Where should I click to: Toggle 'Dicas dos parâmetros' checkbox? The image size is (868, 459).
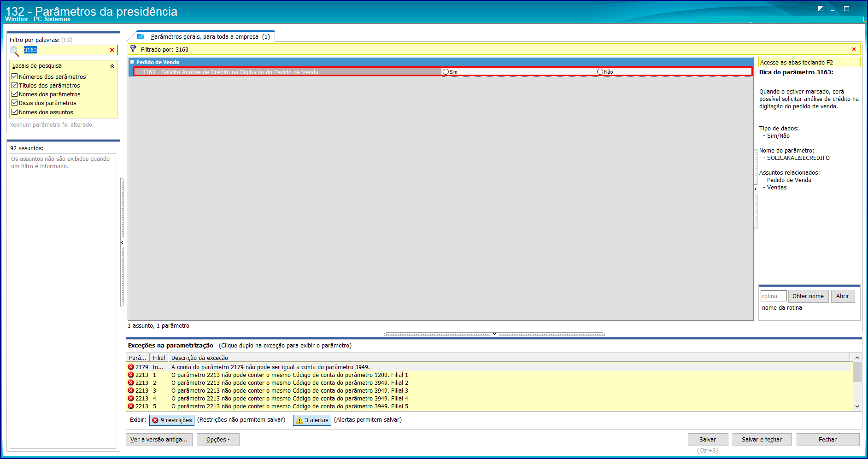15,103
